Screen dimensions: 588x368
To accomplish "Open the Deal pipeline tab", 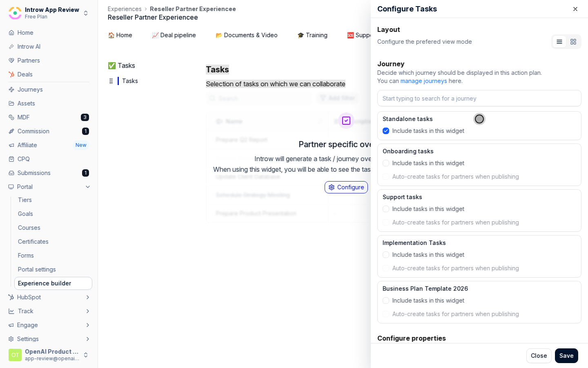I will 174,35.
